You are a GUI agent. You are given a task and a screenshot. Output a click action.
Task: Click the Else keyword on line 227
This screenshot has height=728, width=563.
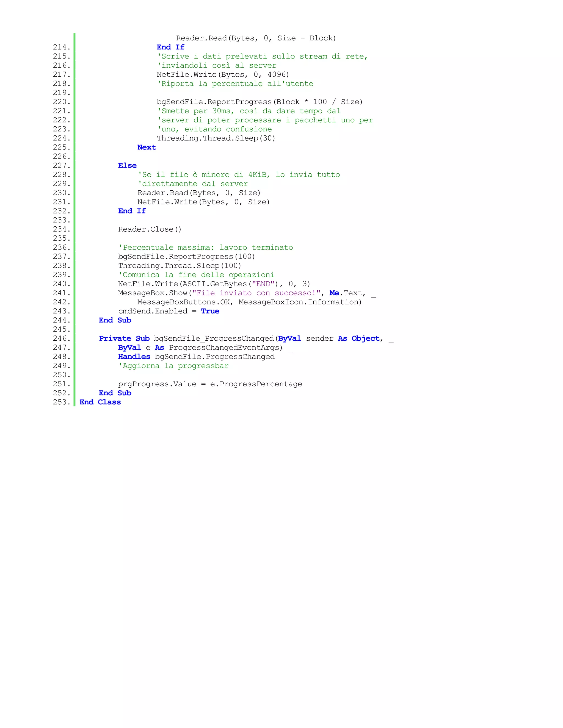click(x=127, y=166)
